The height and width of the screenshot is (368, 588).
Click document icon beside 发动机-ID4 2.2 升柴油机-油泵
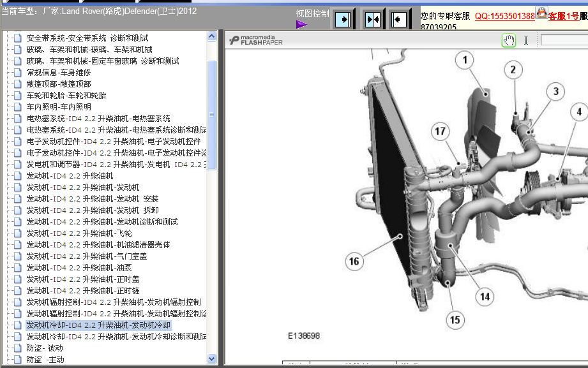coord(18,268)
